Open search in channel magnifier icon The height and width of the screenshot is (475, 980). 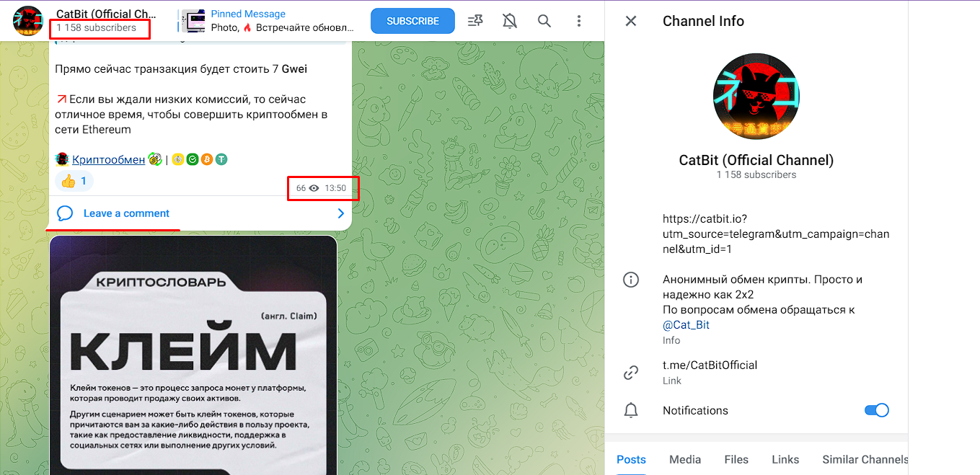click(544, 21)
